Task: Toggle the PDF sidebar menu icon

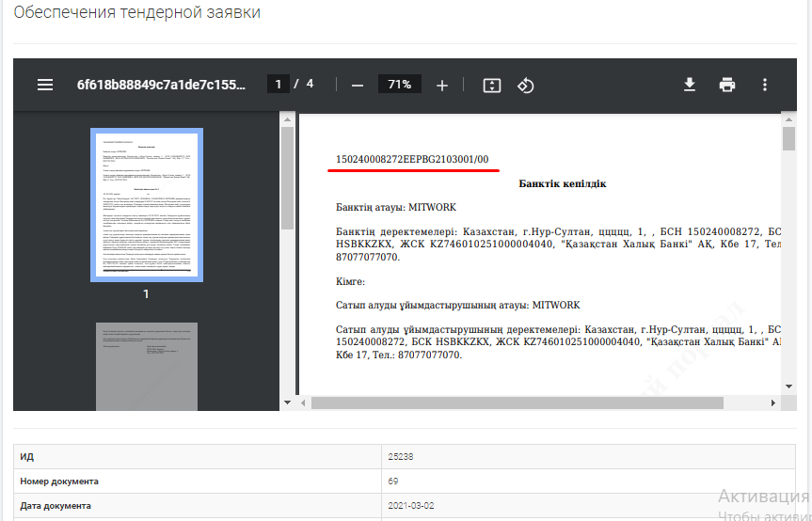Action: pos(45,85)
